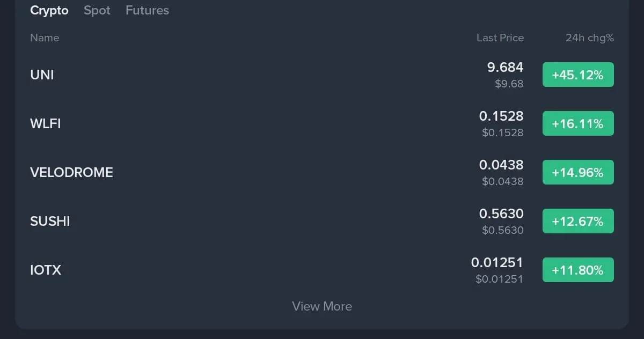Sort by the Last Price column
This screenshot has height=339, width=644.
[x=500, y=38]
